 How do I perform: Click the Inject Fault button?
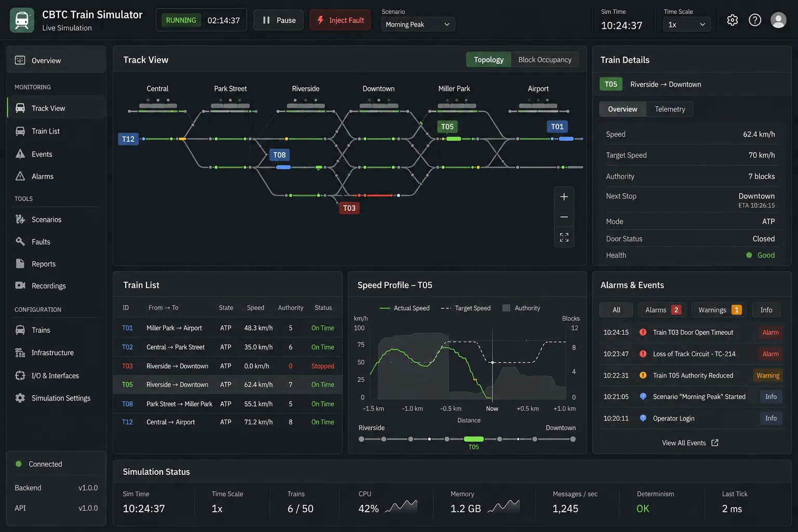pos(340,20)
